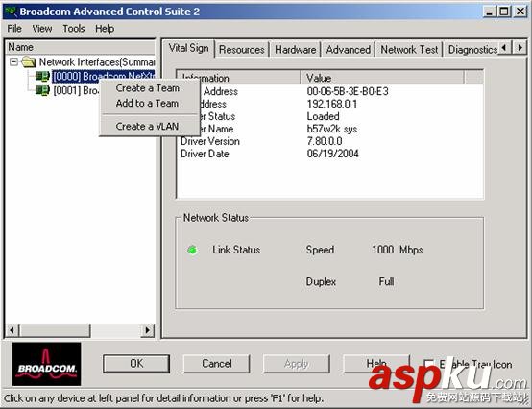Click the Speed label
The height and width of the screenshot is (409, 532).
click(320, 250)
